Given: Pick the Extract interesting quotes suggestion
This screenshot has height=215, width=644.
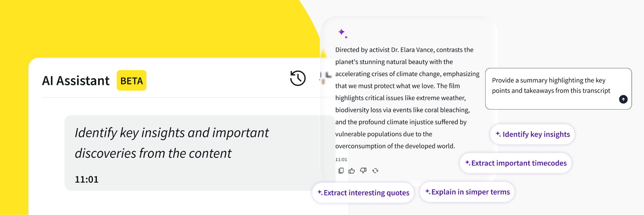Looking at the screenshot, I should coord(363,193).
